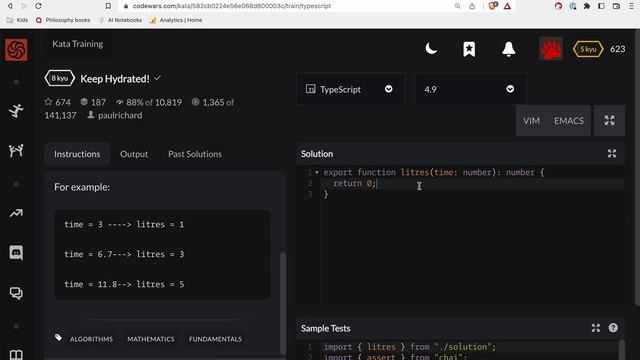This screenshot has width=640, height=360.
Task: Click the example text time = 11.8--> litres = 5
Action: tap(124, 284)
